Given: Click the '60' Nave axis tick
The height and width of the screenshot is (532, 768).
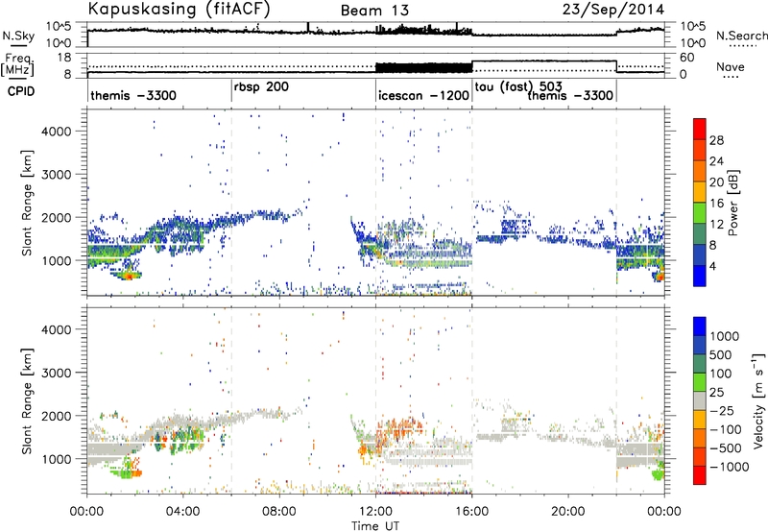Looking at the screenshot, I should [686, 58].
